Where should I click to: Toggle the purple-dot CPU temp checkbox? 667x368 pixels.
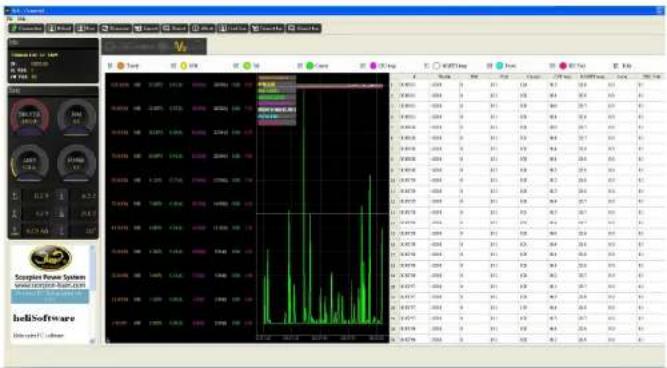363,66
